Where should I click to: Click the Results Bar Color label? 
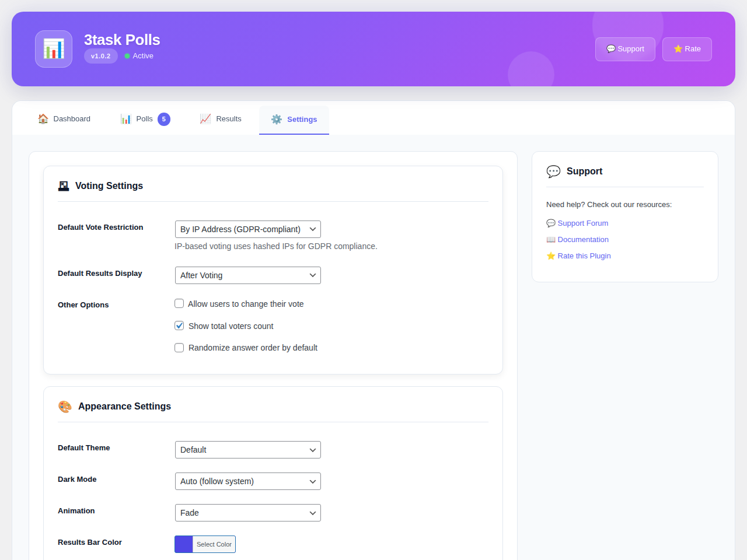coord(90,542)
